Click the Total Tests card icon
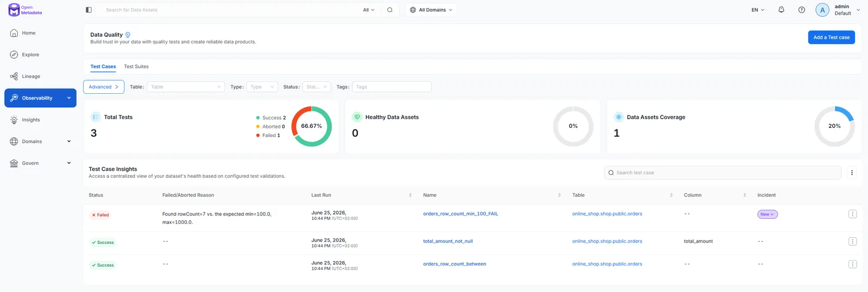 [x=95, y=117]
